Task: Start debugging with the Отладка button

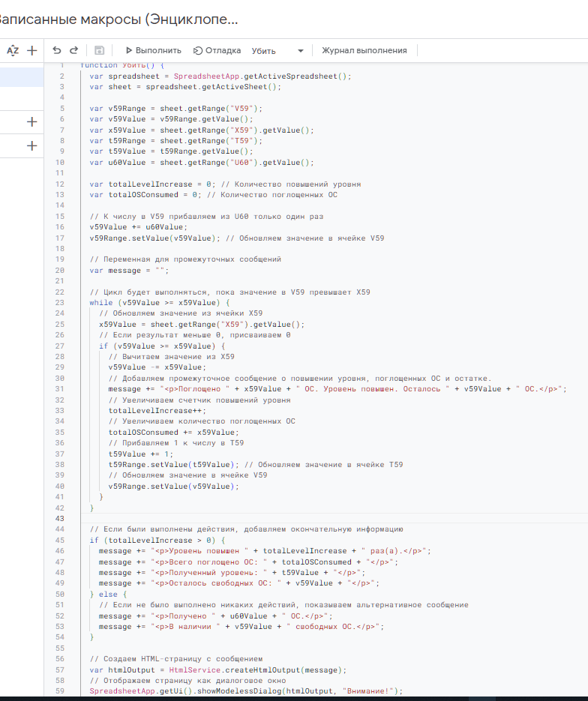Action: click(x=217, y=51)
